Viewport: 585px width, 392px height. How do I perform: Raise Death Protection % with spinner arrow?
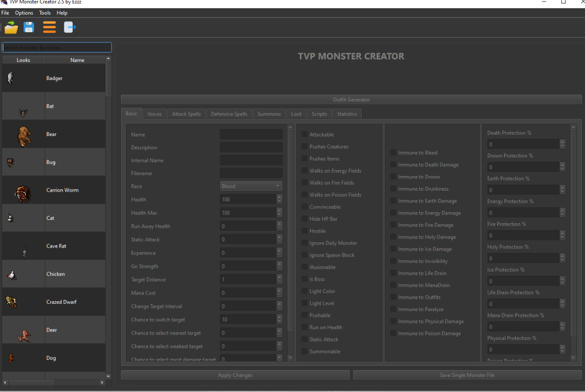pyautogui.click(x=562, y=142)
